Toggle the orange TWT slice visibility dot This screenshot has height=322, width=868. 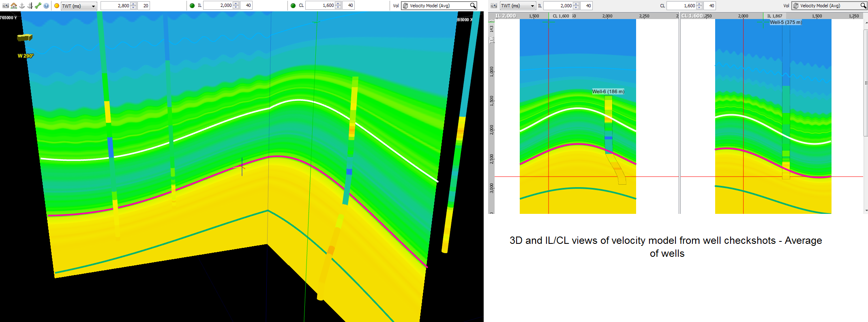pos(57,6)
